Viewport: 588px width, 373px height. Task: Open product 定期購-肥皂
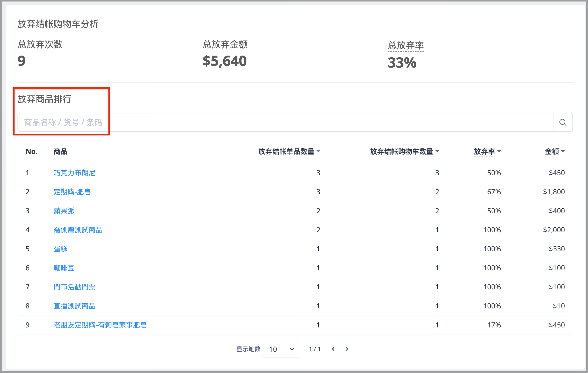[x=72, y=192]
